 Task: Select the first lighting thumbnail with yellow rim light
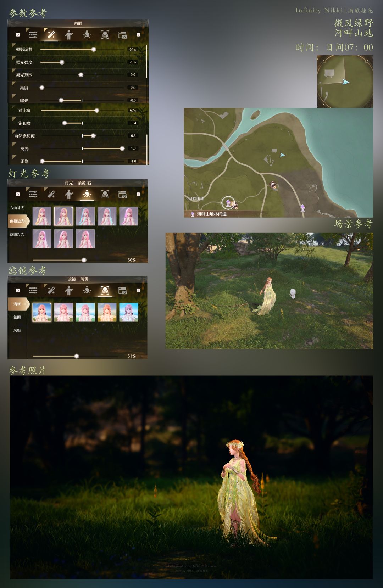(x=42, y=216)
